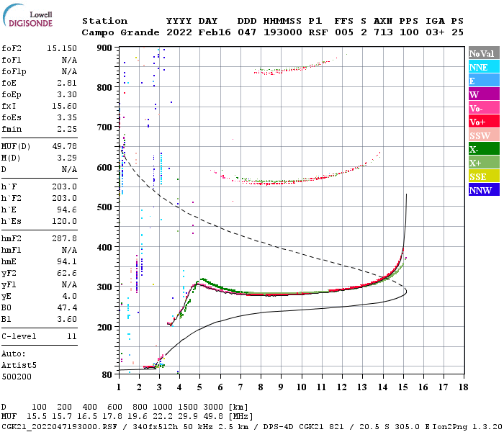Select the NNE cyan legend swatch
504x432 pixels.
click(484, 67)
